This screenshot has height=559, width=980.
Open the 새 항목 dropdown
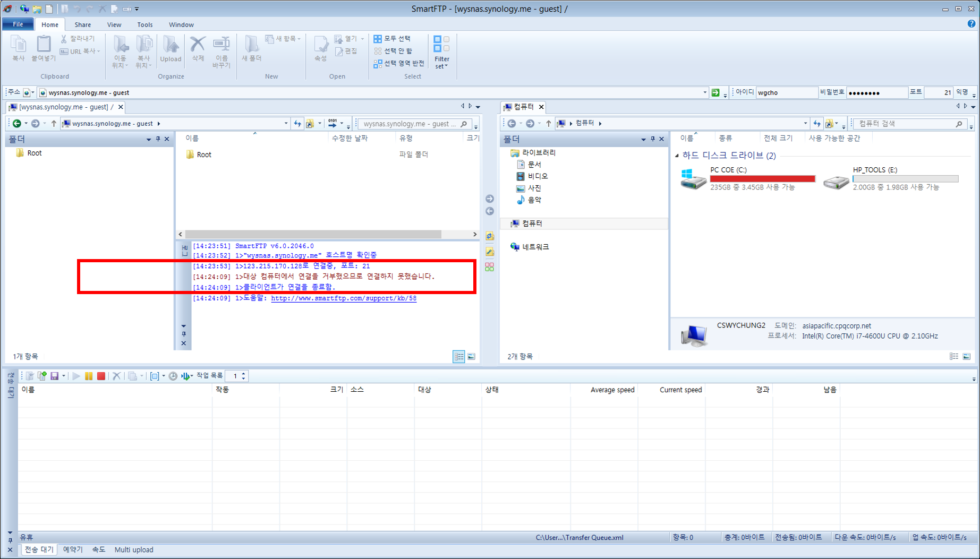coord(283,39)
